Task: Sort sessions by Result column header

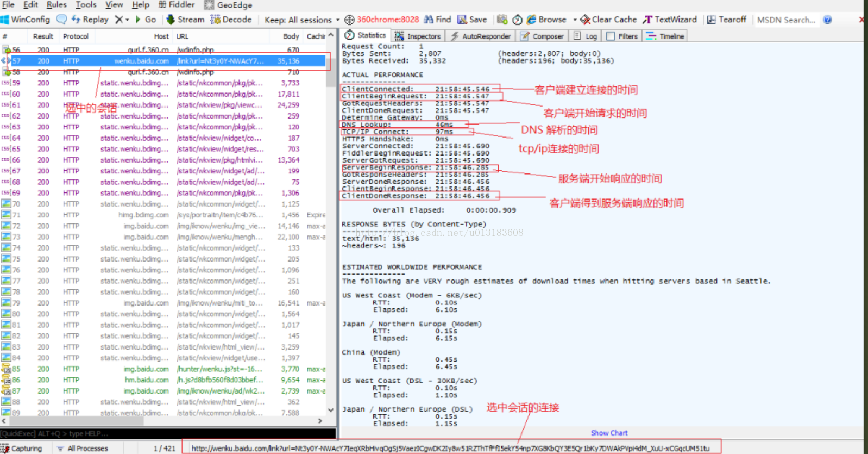Action: point(43,36)
